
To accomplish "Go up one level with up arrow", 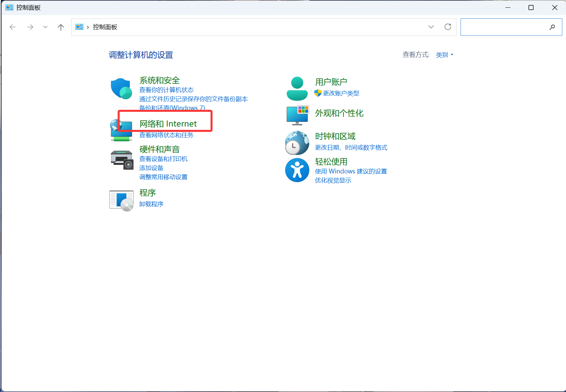I will [61, 27].
